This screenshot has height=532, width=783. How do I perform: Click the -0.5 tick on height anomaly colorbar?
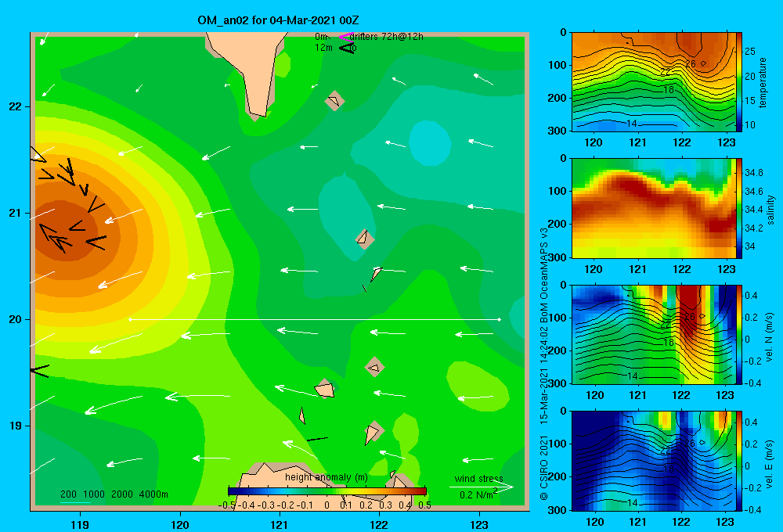tap(227, 505)
